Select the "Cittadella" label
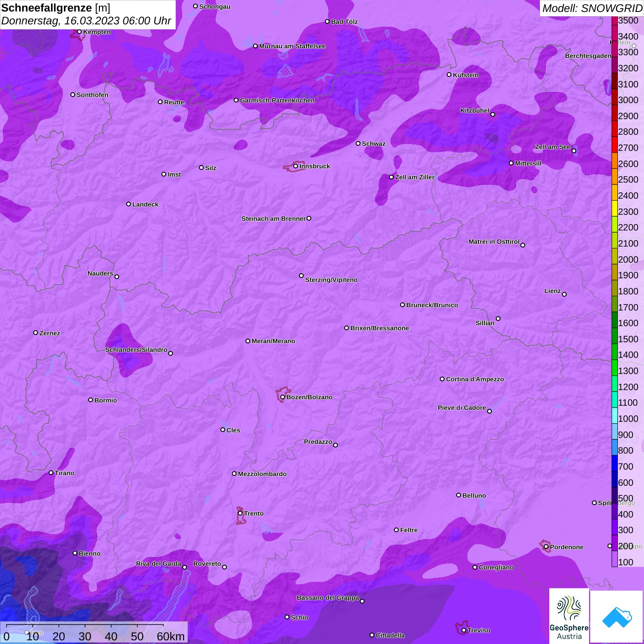644x644 pixels. (x=390, y=635)
